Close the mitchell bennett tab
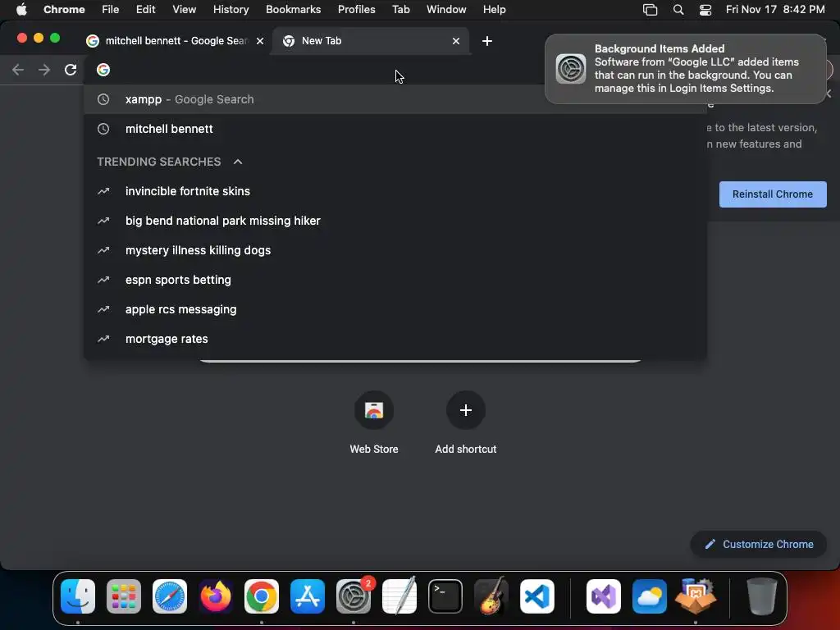Screen dimensions: 840x630 [x=260, y=41]
